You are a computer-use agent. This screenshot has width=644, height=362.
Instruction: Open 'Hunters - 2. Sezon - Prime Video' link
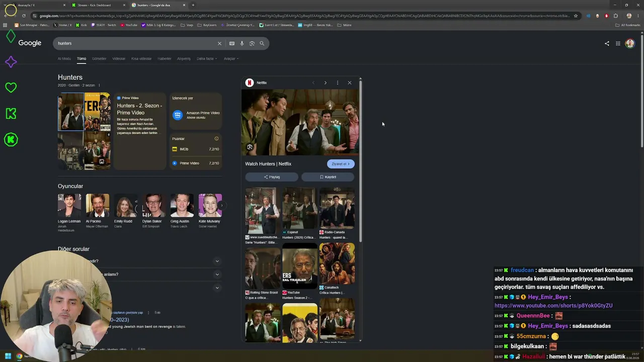139,109
